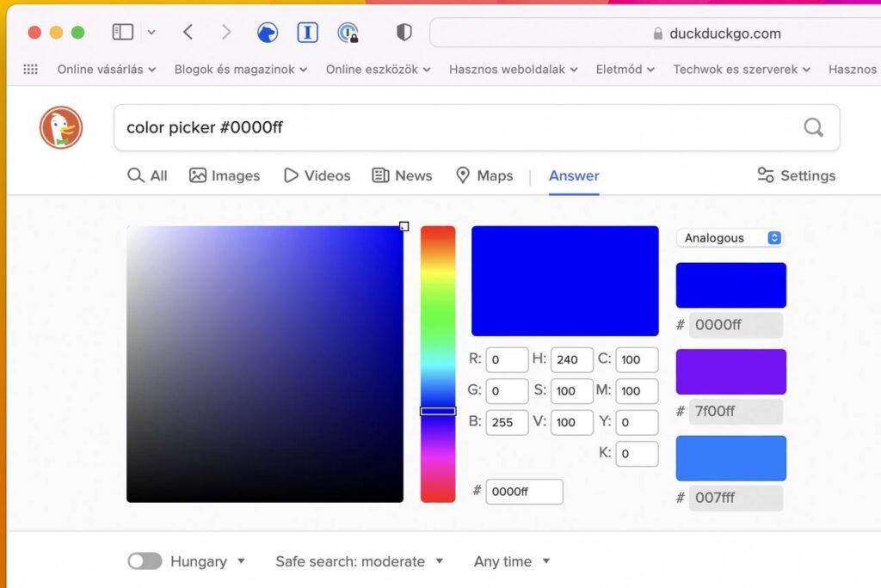Open the blue bird extension icon
Image resolution: width=881 pixels, height=588 pixels.
268,33
